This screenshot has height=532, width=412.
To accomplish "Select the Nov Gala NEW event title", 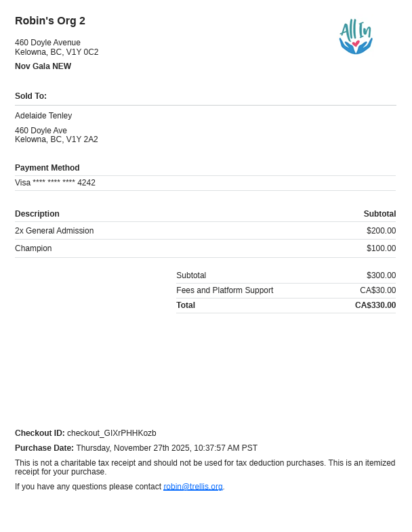I will coord(43,66).
